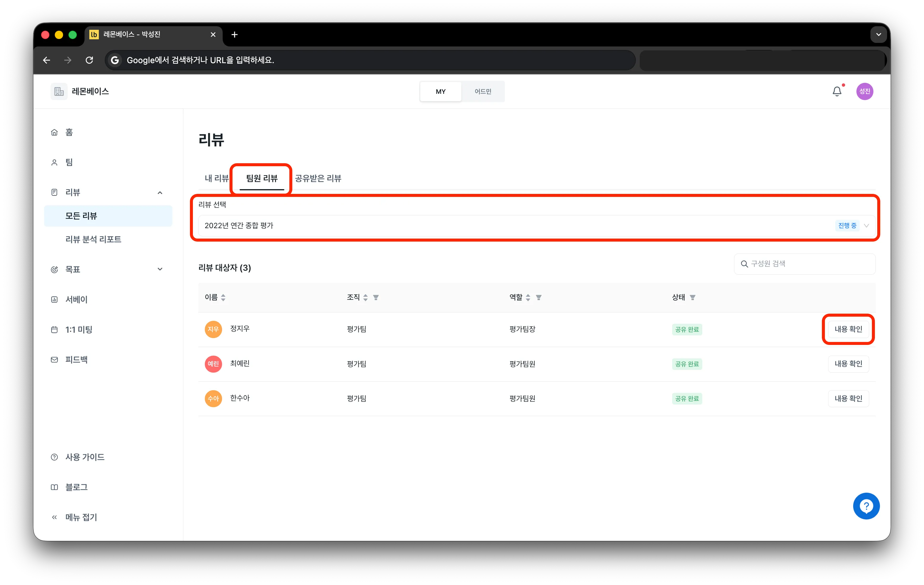Reload the page with refresh icon

point(89,60)
